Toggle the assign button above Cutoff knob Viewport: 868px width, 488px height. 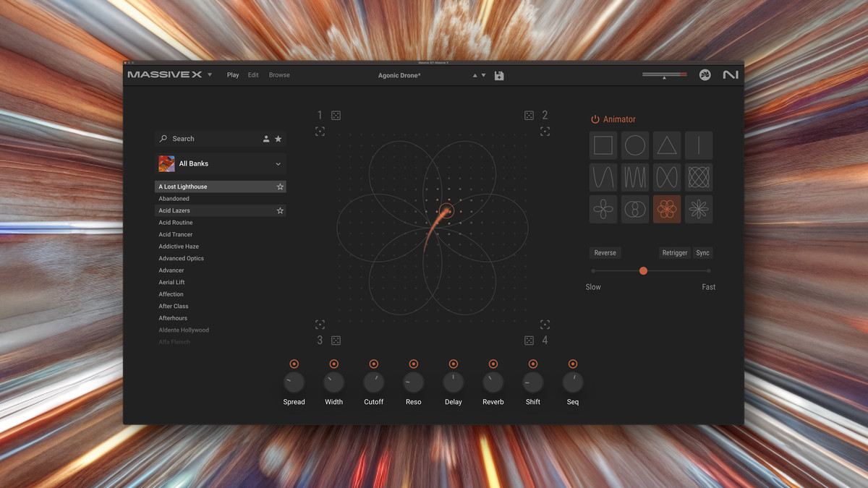[374, 364]
